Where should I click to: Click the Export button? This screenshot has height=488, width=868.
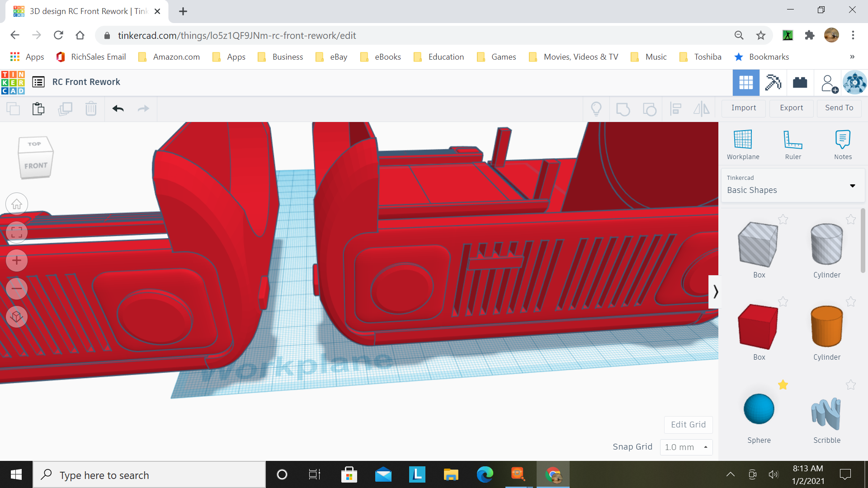click(x=791, y=108)
